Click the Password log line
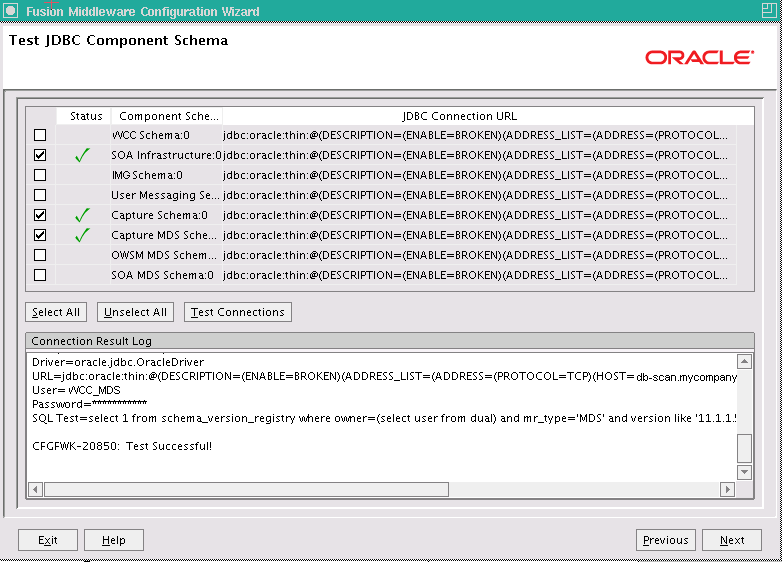 pyautogui.click(x=90, y=403)
